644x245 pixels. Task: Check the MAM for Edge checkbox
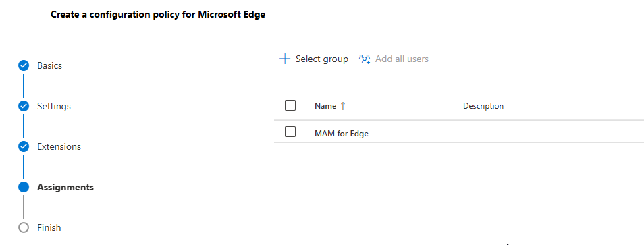pos(290,132)
